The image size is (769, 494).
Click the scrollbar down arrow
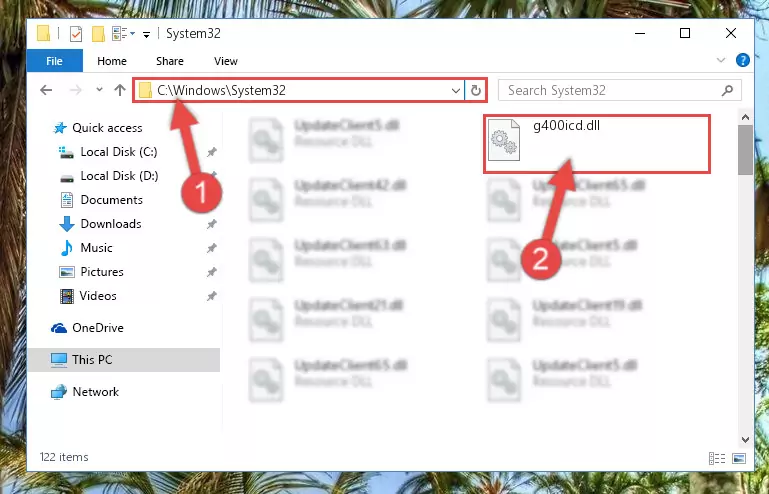click(x=745, y=440)
